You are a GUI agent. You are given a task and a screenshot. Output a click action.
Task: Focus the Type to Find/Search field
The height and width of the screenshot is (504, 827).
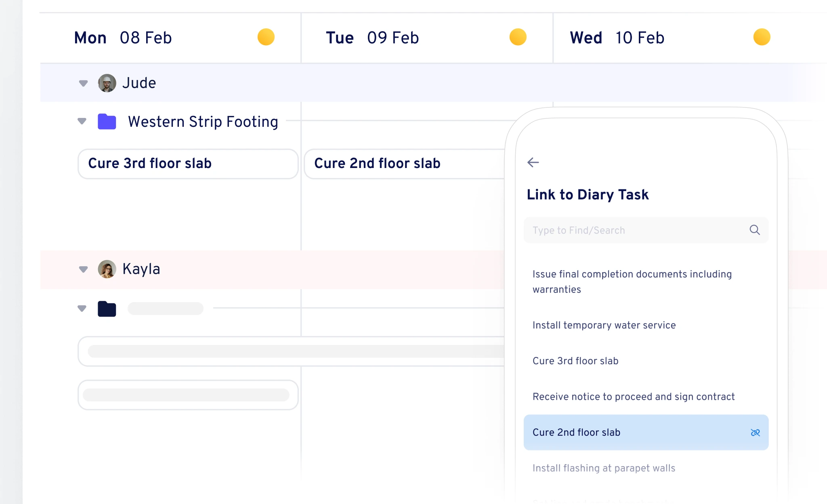click(x=646, y=230)
